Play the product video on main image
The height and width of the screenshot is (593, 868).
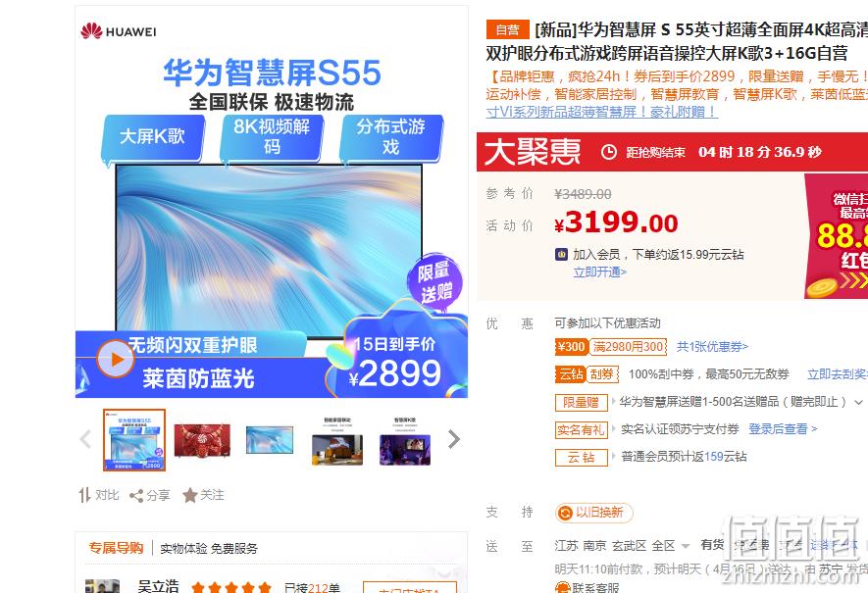[116, 359]
